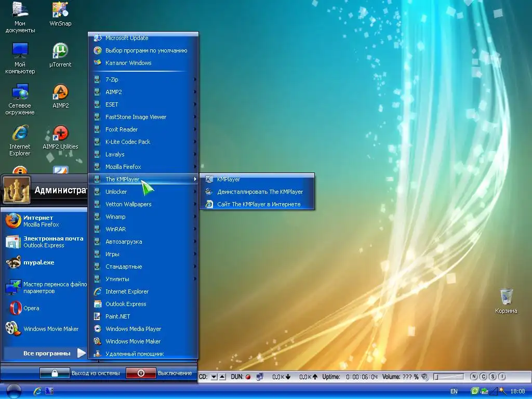Image resolution: width=532 pixels, height=399 pixels.
Task: Expand the K-Lite Codec Pack folder
Action: [x=143, y=142]
